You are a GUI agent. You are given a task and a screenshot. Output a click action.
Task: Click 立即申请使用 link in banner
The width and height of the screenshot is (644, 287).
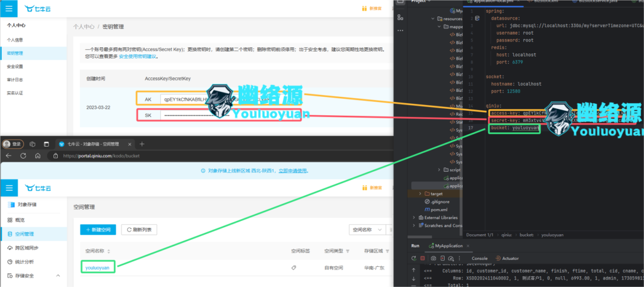tap(293, 171)
